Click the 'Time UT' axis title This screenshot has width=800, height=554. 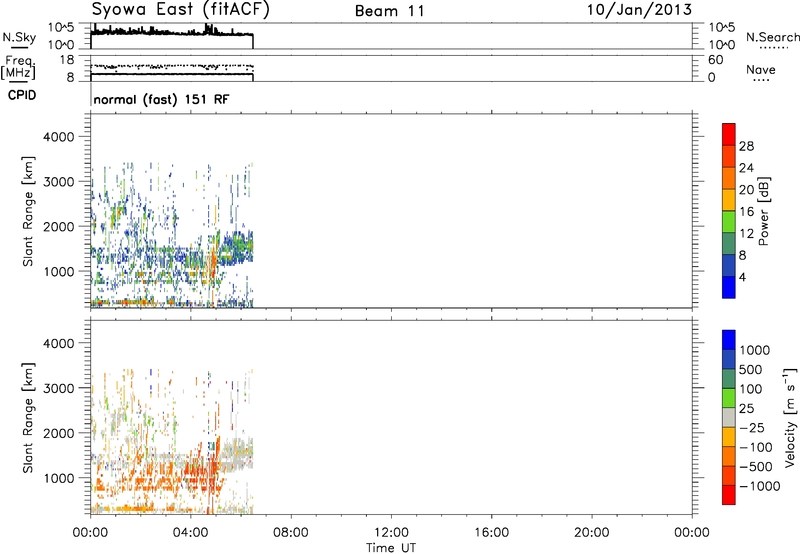391,548
